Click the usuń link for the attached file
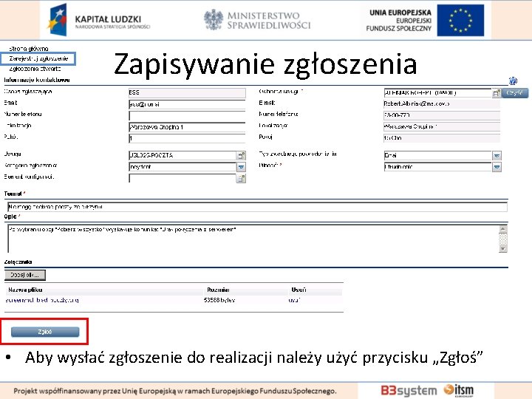The image size is (532, 399). coord(294,300)
